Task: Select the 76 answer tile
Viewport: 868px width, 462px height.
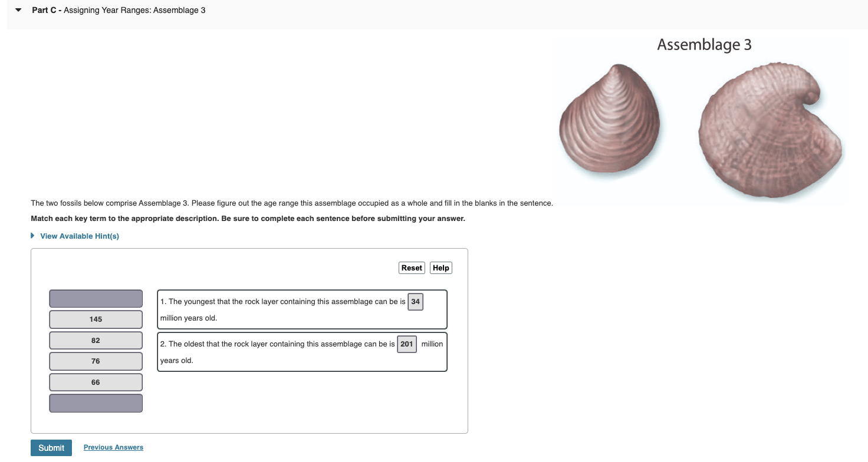Action: coord(96,361)
